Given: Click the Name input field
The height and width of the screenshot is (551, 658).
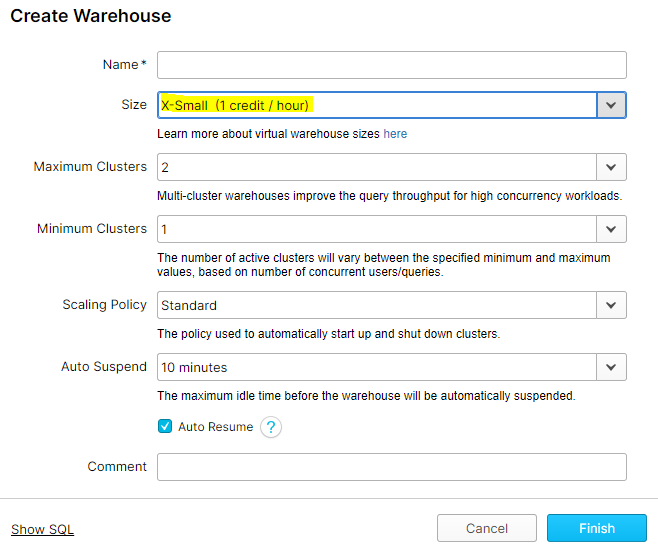Looking at the screenshot, I should point(391,65).
